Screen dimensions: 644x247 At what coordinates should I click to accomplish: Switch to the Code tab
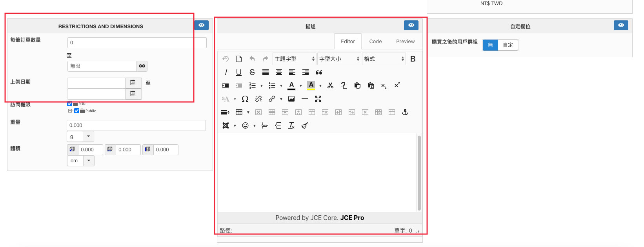[x=375, y=42]
